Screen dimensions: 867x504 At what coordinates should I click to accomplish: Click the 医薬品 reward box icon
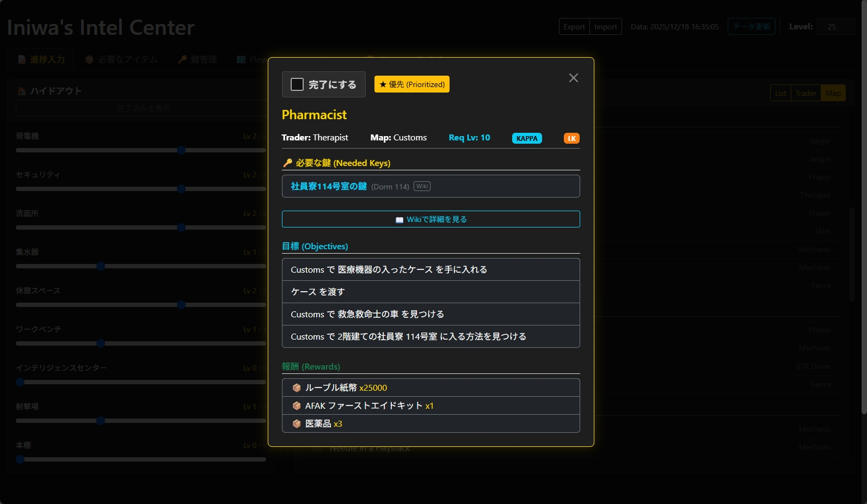[x=297, y=423]
